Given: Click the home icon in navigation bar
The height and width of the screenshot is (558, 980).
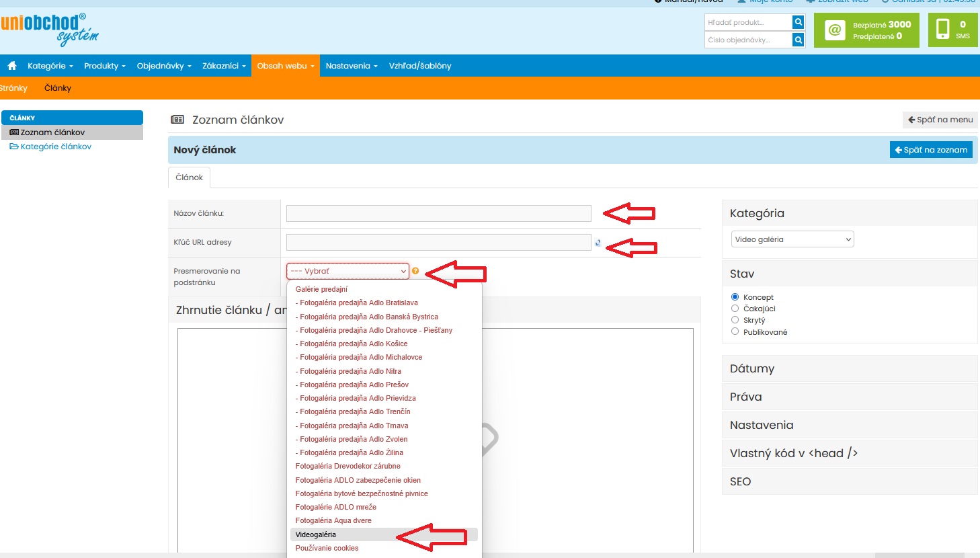Looking at the screenshot, I should click(x=12, y=66).
